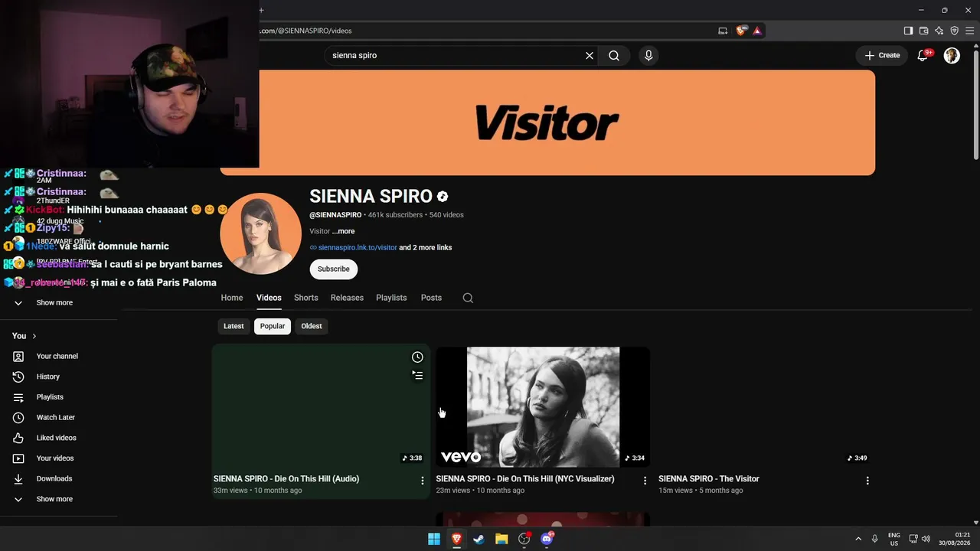Viewport: 980px width, 551px height.
Task: Click the Brave Rewards triangle icon
Action: [x=756, y=31]
